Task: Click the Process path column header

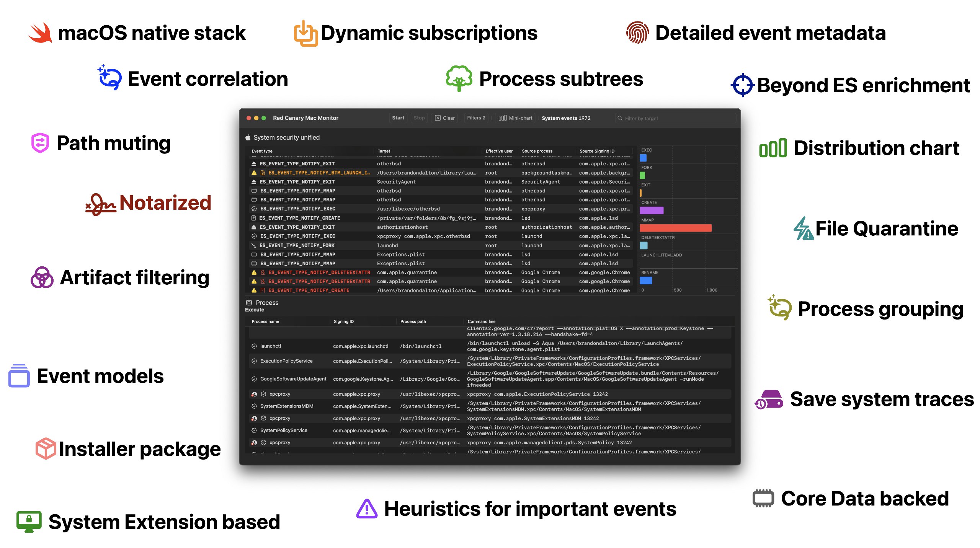Action: coord(413,321)
